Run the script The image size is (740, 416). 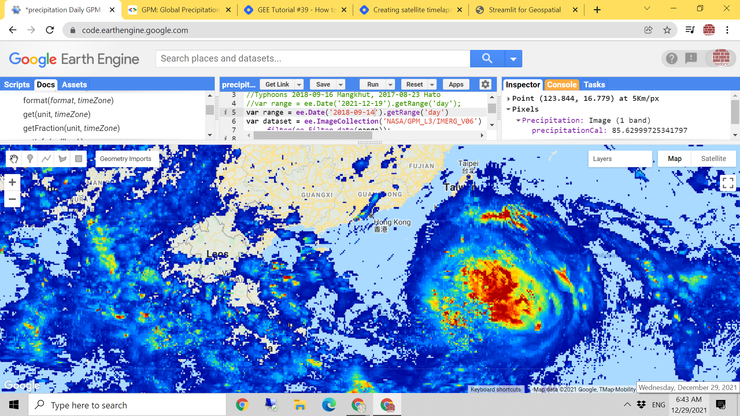click(x=373, y=85)
